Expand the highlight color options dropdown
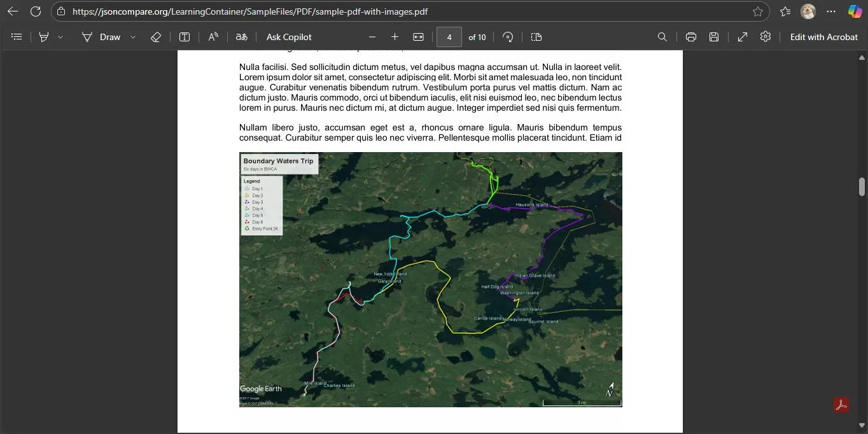The height and width of the screenshot is (434, 868). [x=60, y=37]
